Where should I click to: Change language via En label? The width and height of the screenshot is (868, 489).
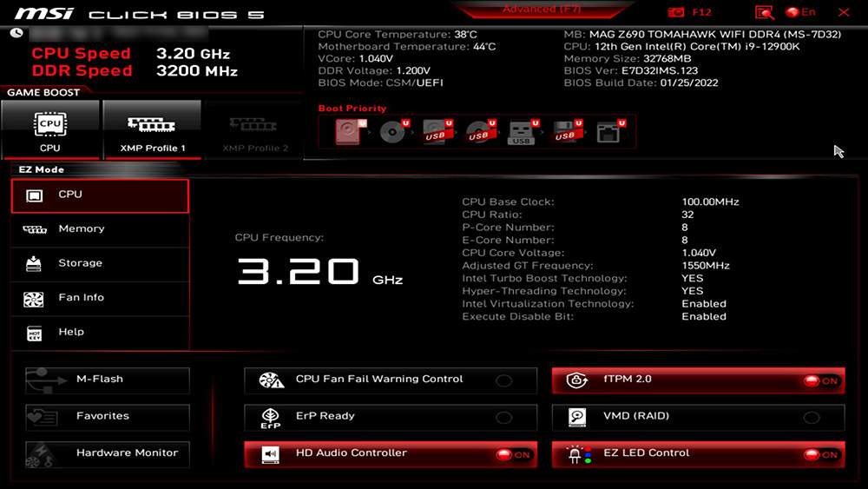coord(808,12)
